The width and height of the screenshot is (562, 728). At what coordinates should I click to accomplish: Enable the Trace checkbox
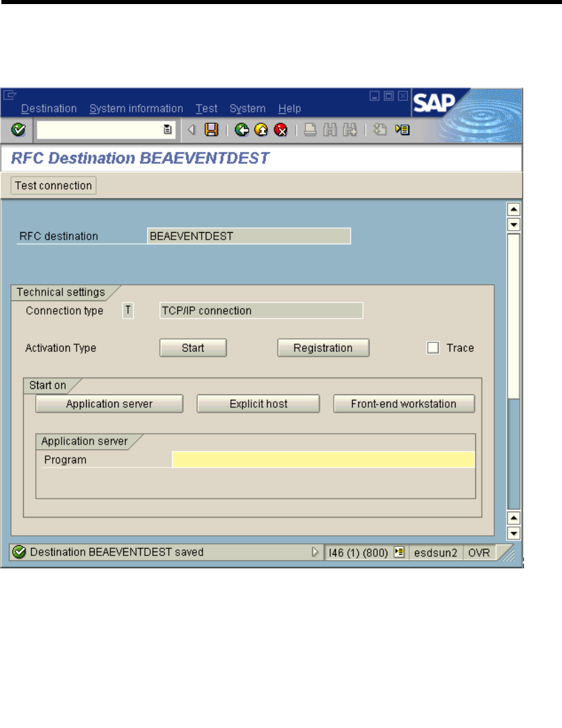click(433, 348)
